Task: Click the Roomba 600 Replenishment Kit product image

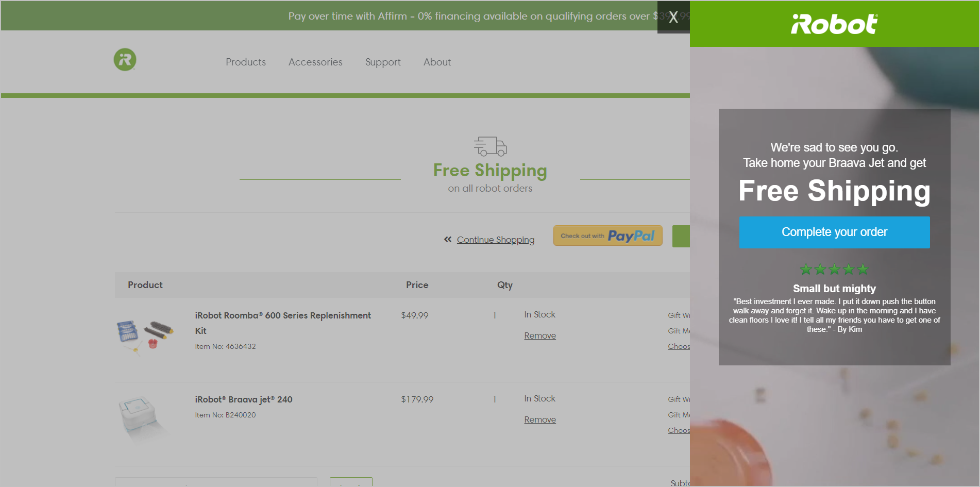Action: pyautogui.click(x=147, y=335)
